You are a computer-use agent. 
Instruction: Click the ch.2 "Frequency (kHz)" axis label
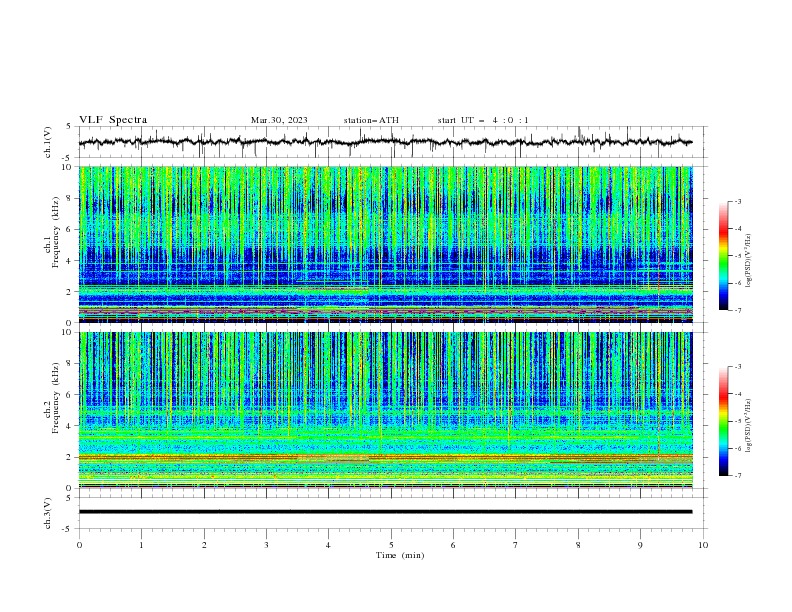click(55, 397)
